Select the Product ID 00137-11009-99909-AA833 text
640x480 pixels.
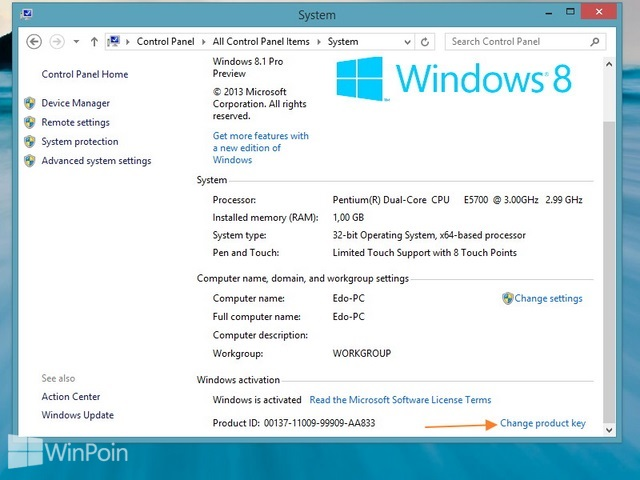click(294, 423)
